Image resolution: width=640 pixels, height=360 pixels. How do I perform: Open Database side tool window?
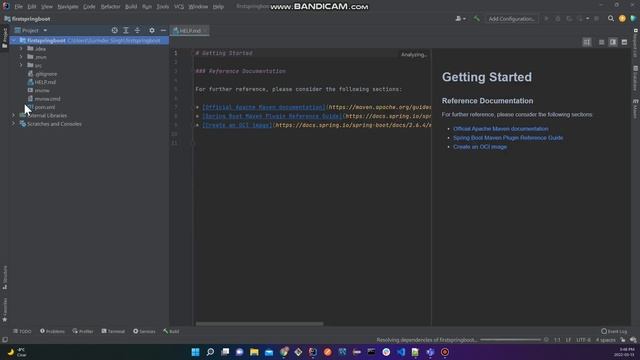tap(636, 78)
